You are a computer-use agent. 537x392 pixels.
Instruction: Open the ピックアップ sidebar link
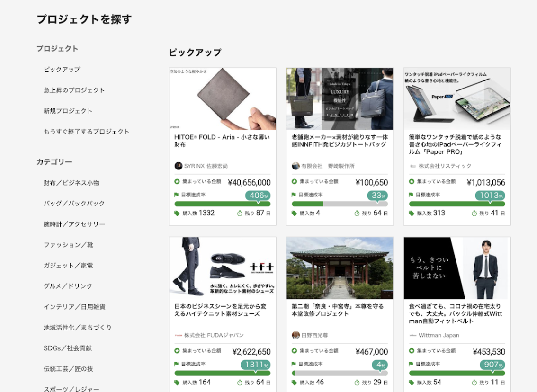62,70
